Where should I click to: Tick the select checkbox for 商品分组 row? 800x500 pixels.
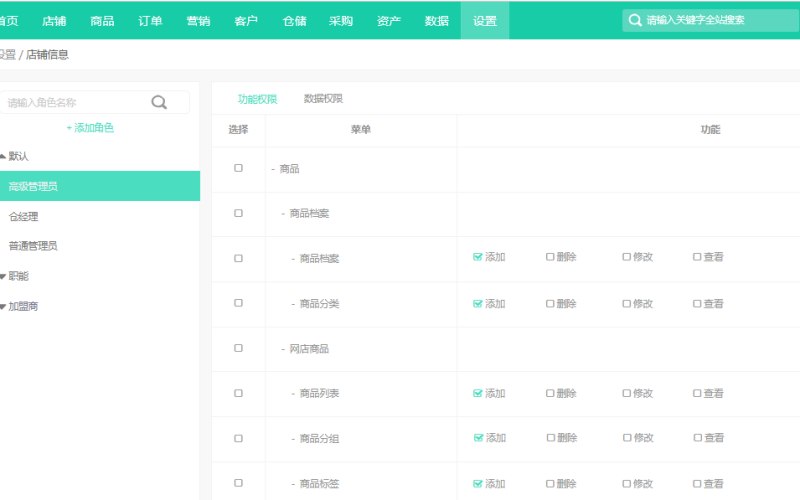coord(238,438)
